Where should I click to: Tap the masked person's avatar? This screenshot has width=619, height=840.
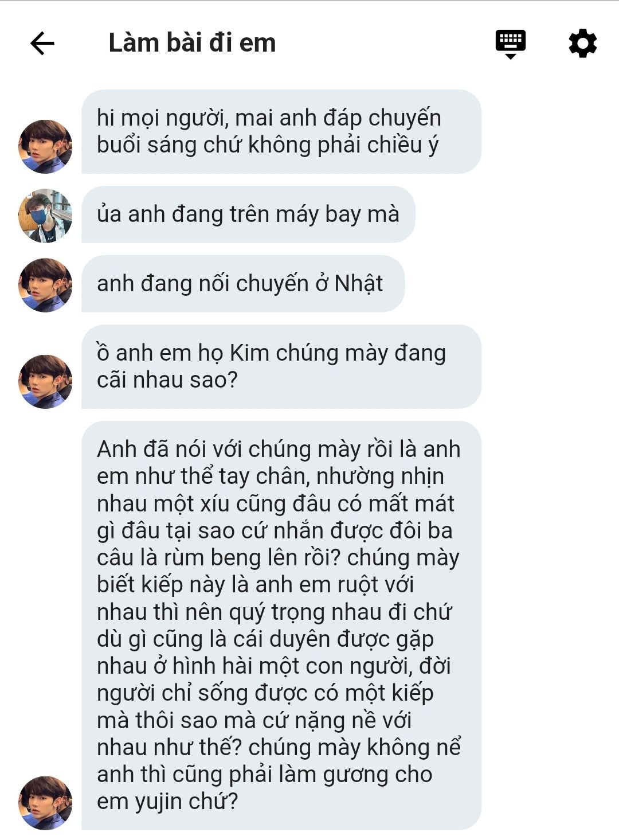pos(45,216)
